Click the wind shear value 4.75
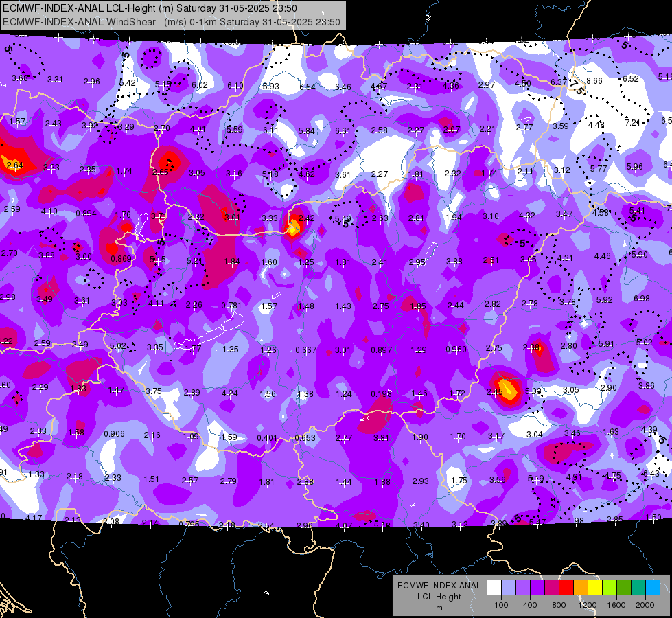 coord(613,475)
